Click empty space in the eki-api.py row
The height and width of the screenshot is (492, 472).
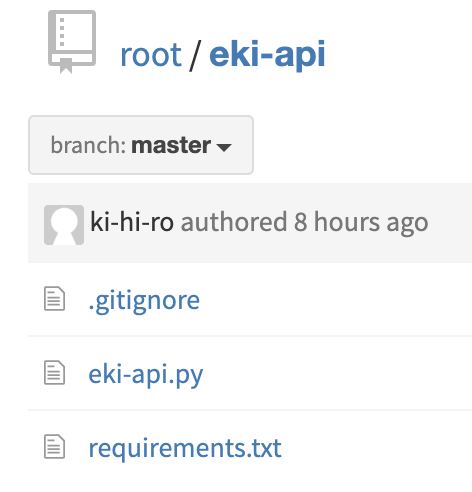[x=337, y=373]
